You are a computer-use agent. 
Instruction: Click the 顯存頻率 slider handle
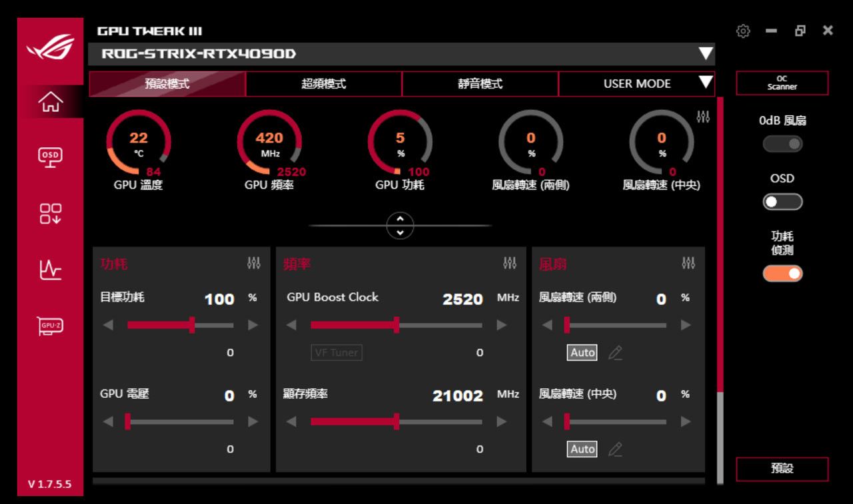(x=396, y=421)
